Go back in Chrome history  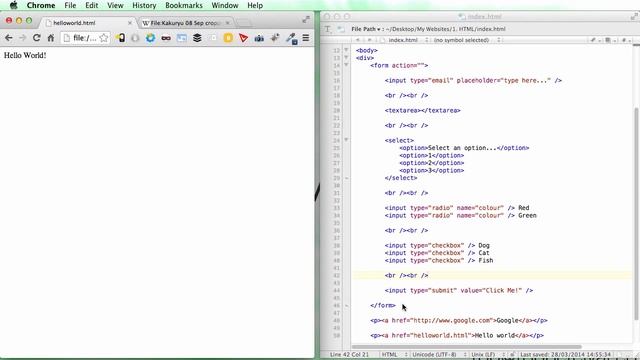tap(9, 38)
